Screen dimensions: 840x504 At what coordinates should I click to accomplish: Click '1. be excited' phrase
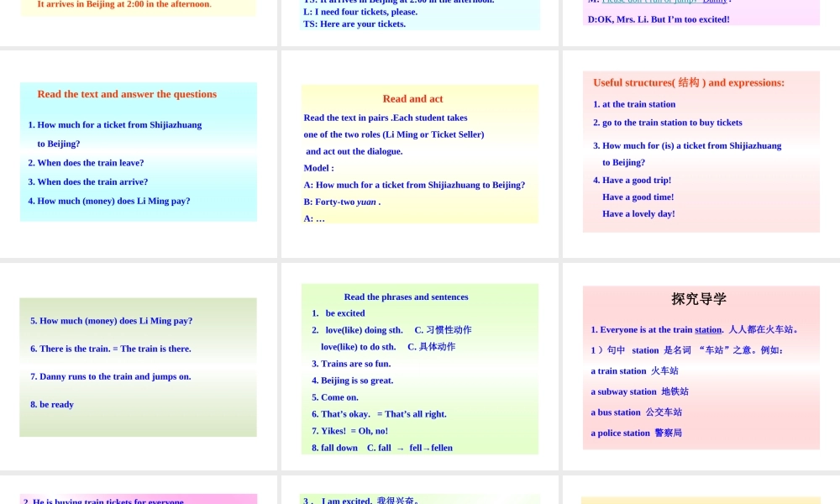click(338, 313)
